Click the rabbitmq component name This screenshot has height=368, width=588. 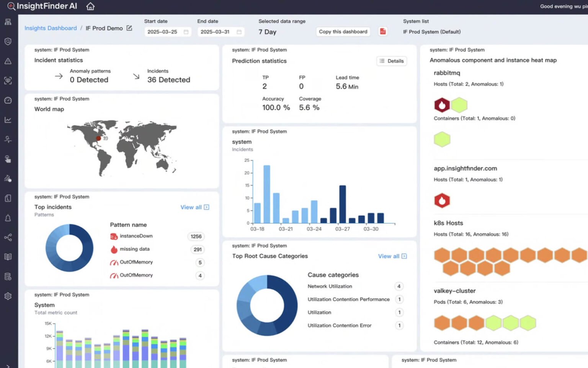pos(447,73)
